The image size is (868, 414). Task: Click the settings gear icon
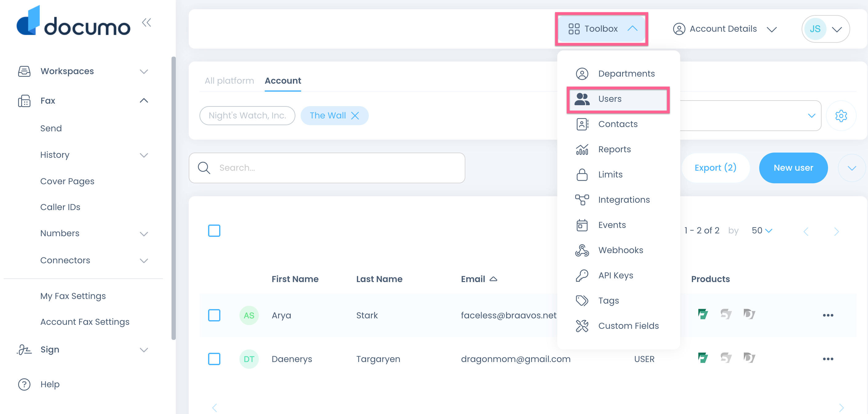pos(841,116)
